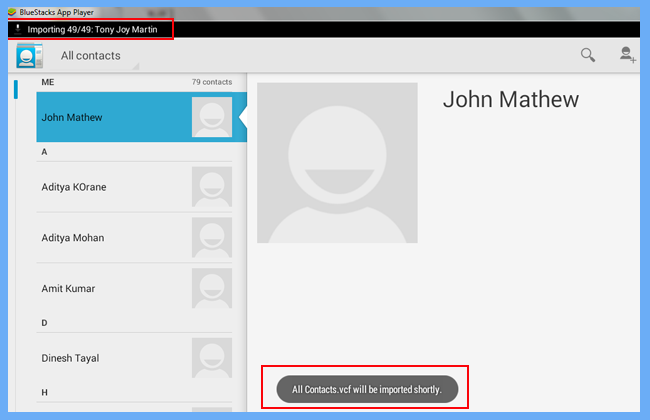Image resolution: width=650 pixels, height=420 pixels.
Task: Open Aditya KOrane contact
Action: [x=134, y=187]
